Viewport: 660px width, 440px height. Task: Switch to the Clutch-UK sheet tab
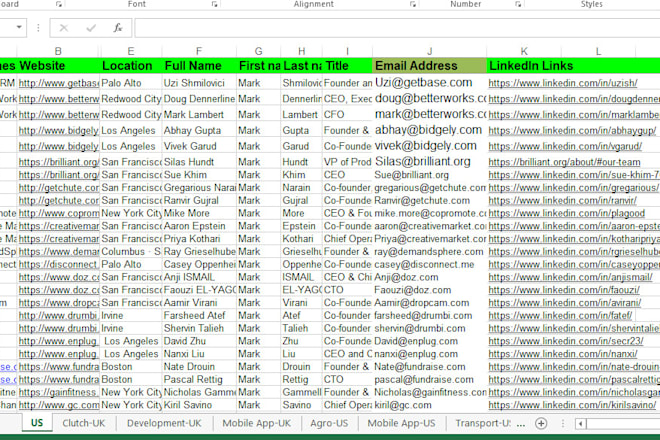tap(83, 423)
